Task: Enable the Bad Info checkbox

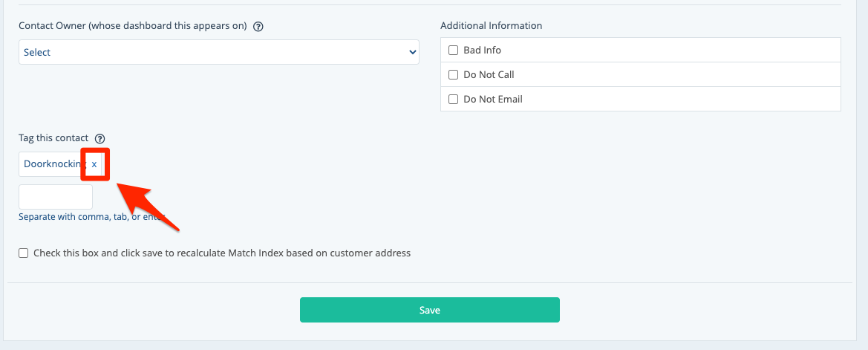Action: point(453,51)
